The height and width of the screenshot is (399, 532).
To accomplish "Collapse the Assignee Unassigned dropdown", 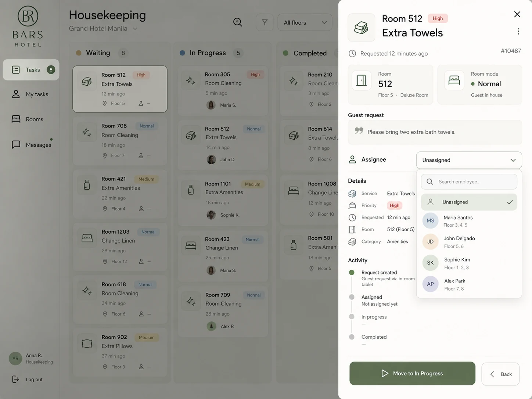I will pyautogui.click(x=469, y=160).
